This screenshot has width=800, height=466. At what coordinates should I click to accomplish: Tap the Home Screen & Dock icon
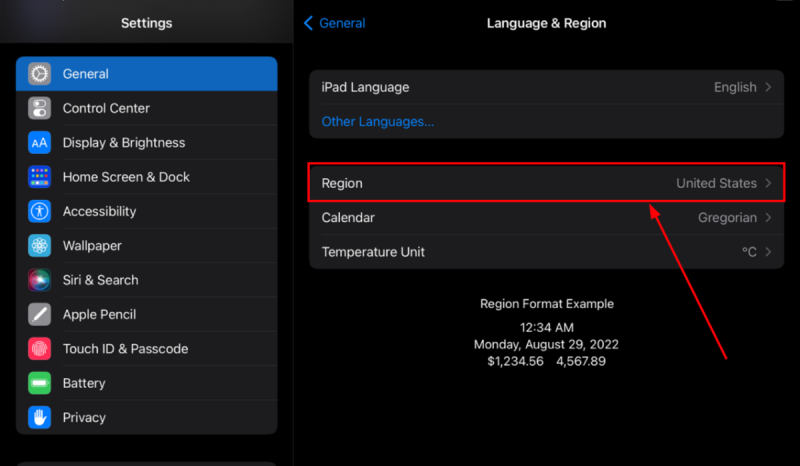tap(40, 177)
